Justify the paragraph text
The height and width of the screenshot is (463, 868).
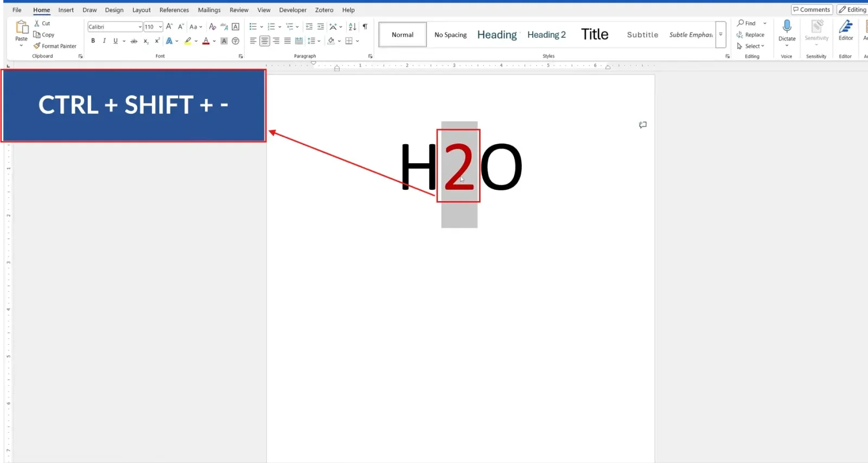288,41
